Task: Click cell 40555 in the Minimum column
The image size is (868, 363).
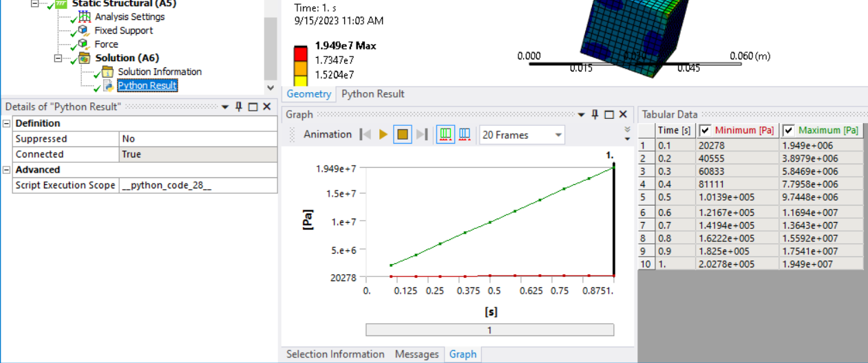Action: coord(738,158)
